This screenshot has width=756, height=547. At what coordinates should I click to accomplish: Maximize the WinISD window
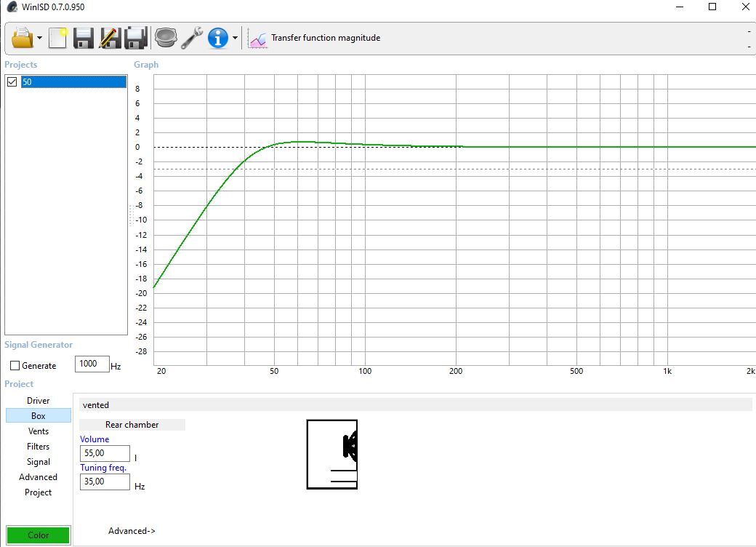(712, 7)
